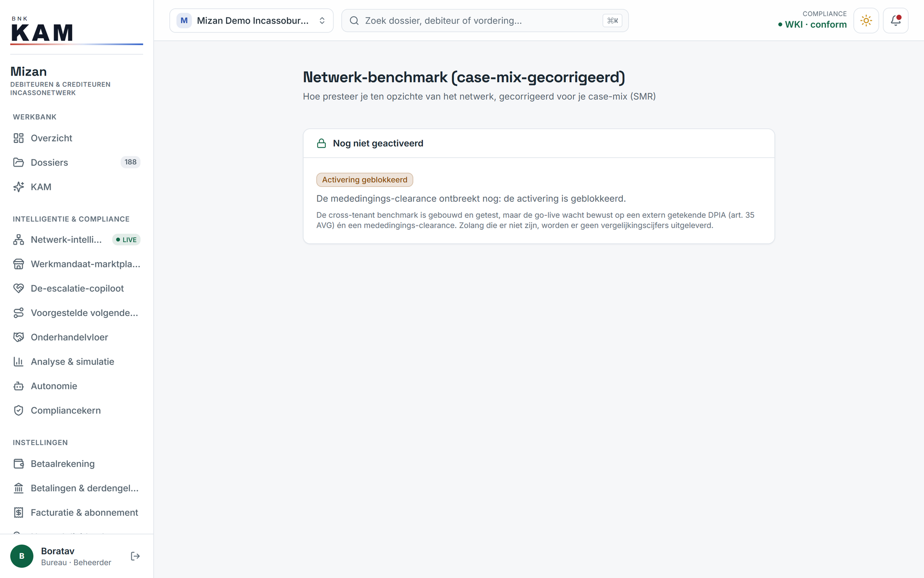Click the Nog niet geactiveerd heading
The width and height of the screenshot is (924, 578).
tap(378, 144)
